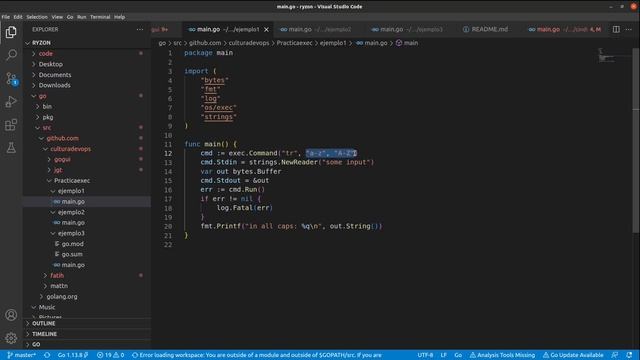
Task: Expand the pkg folder
Action: pyautogui.click(x=87, y=117)
